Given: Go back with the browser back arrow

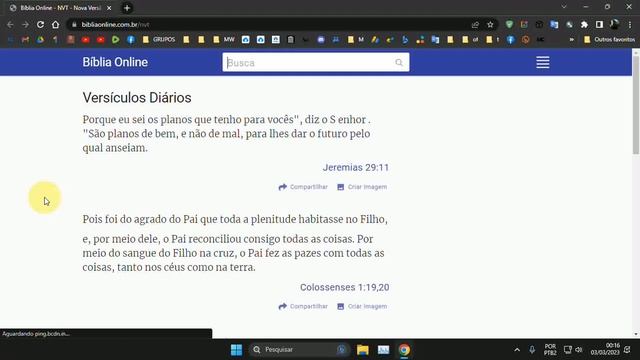Looking at the screenshot, I should pyautogui.click(x=11, y=24).
